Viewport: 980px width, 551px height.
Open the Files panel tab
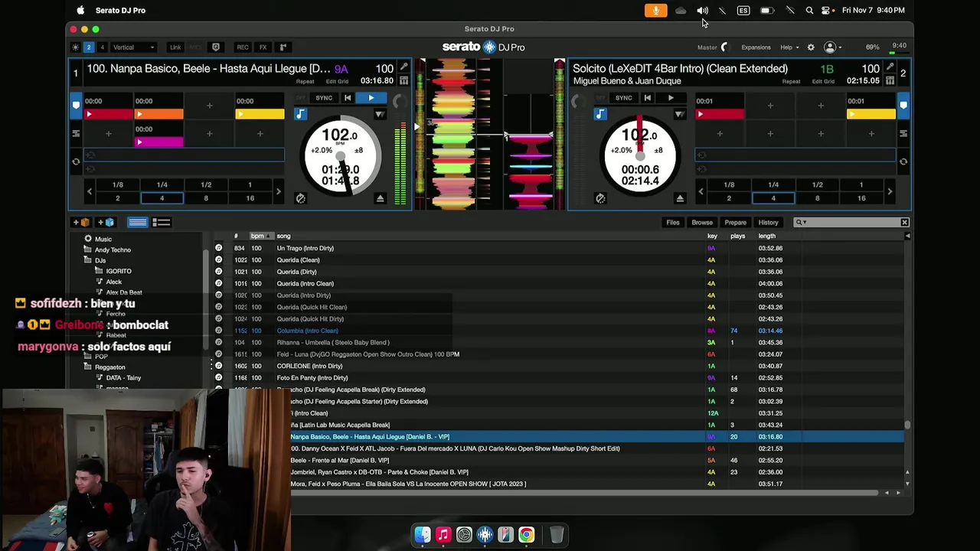pos(672,222)
